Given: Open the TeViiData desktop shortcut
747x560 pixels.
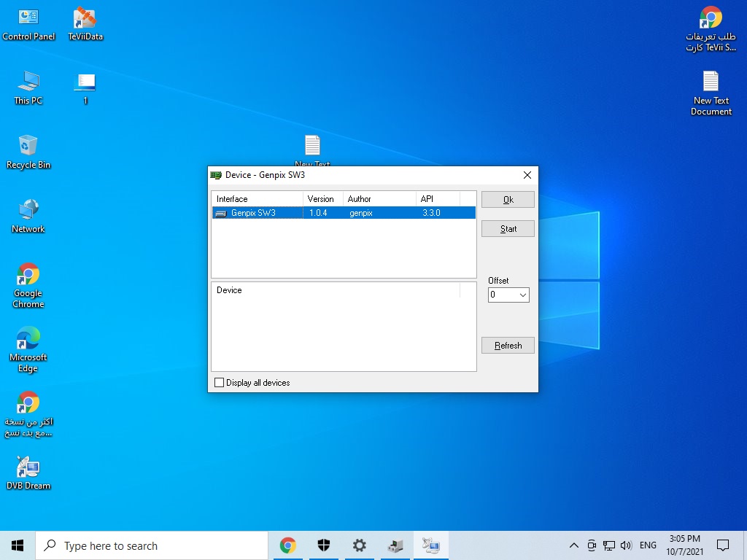Looking at the screenshot, I should click(85, 24).
